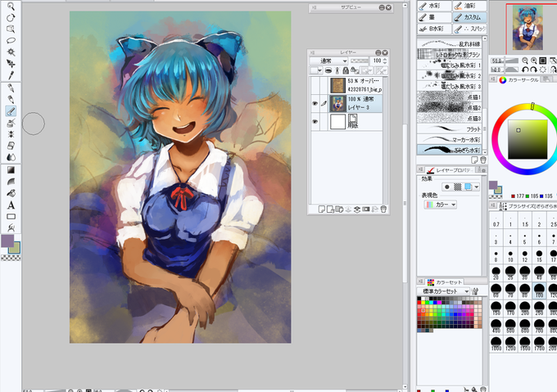Select the Eyedropper tool
Screen dimensions: 557x392
click(x=11, y=74)
